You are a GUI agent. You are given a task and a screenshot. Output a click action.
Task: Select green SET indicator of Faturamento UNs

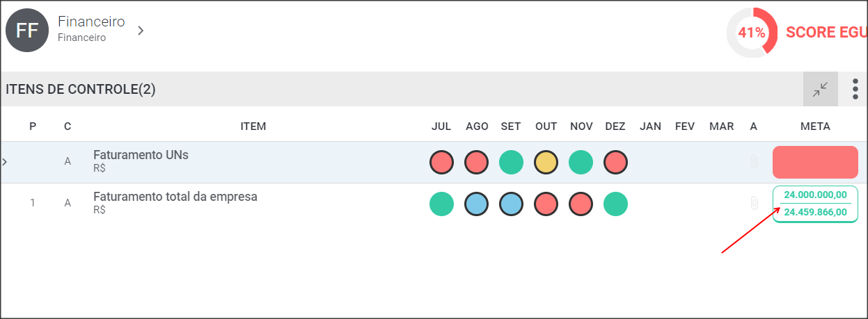click(x=511, y=162)
